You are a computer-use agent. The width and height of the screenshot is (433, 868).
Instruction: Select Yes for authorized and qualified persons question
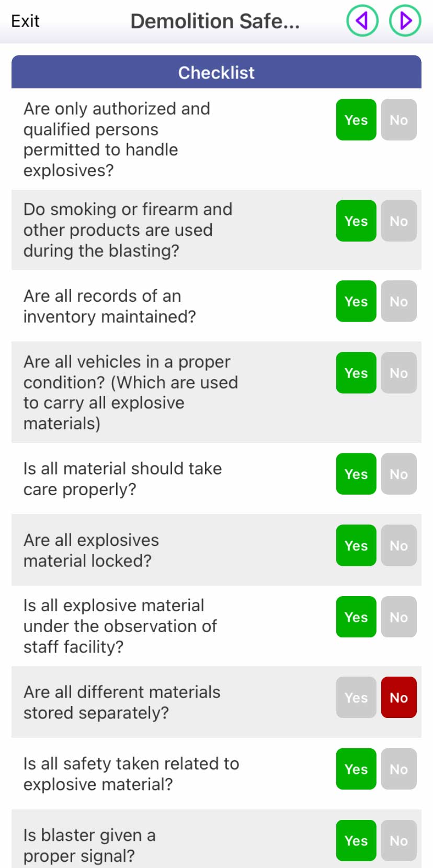(356, 120)
